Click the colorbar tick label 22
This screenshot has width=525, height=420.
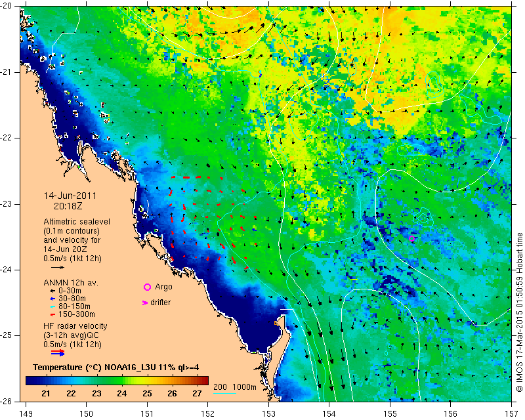[71, 394]
